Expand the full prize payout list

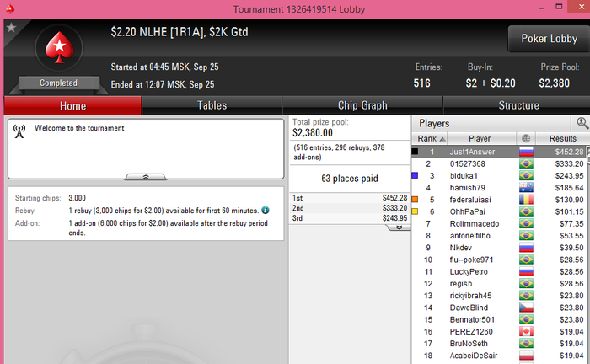click(399, 227)
